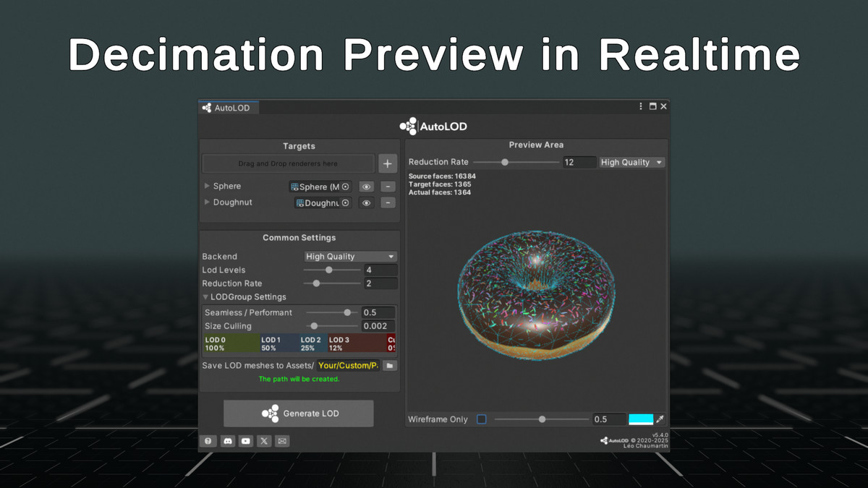Image resolution: width=868 pixels, height=488 pixels.
Task: Edit the Common Settings Reduction Rate value field
Action: [380, 283]
